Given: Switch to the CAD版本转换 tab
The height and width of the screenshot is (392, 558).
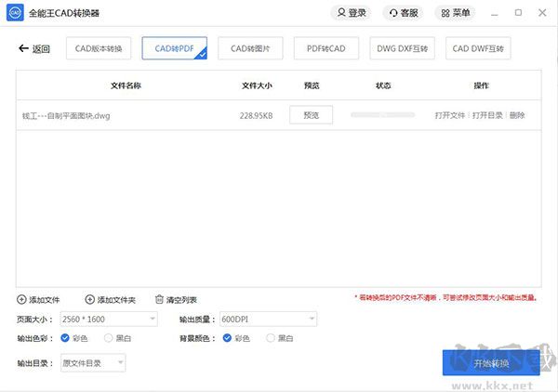Looking at the screenshot, I should click(99, 48).
